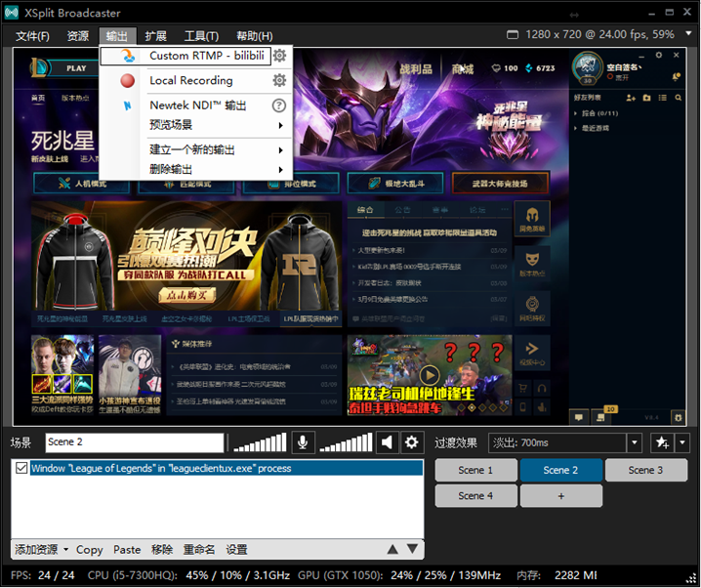Open audio settings gear icon

(412, 442)
